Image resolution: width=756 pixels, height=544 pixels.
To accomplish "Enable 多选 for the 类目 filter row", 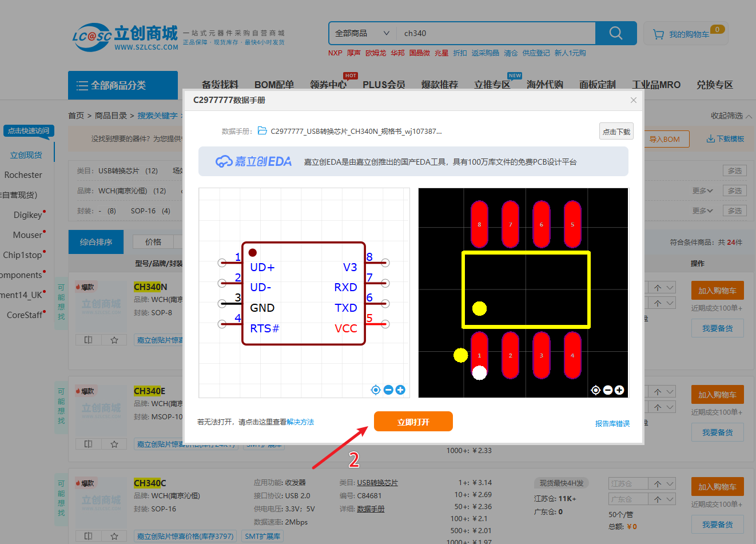I will [x=735, y=171].
